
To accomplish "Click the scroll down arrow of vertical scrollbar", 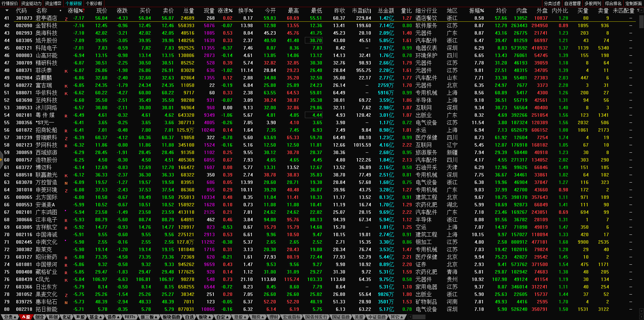I will (641, 311).
